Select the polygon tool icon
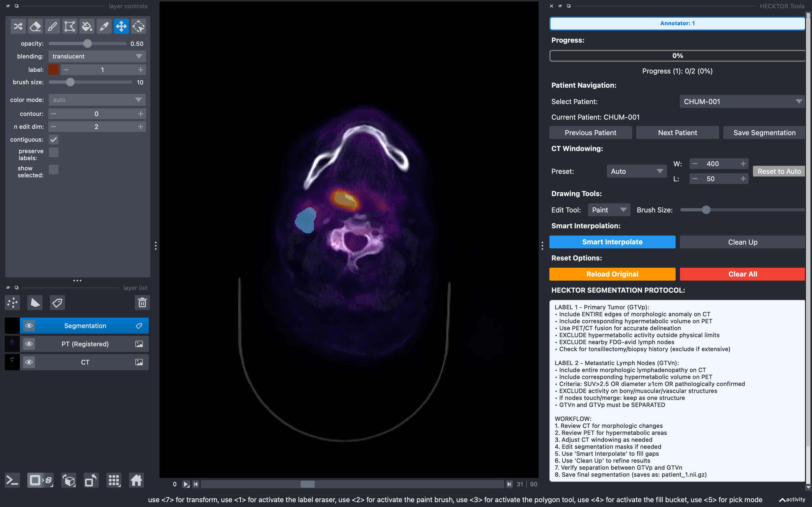Viewport: 812px width, 507px height. pos(70,26)
